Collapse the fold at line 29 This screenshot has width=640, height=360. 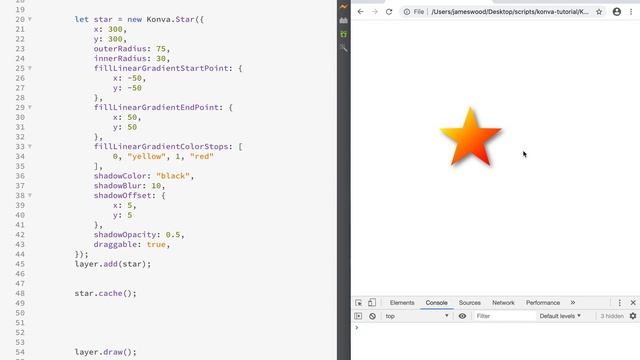[30, 107]
